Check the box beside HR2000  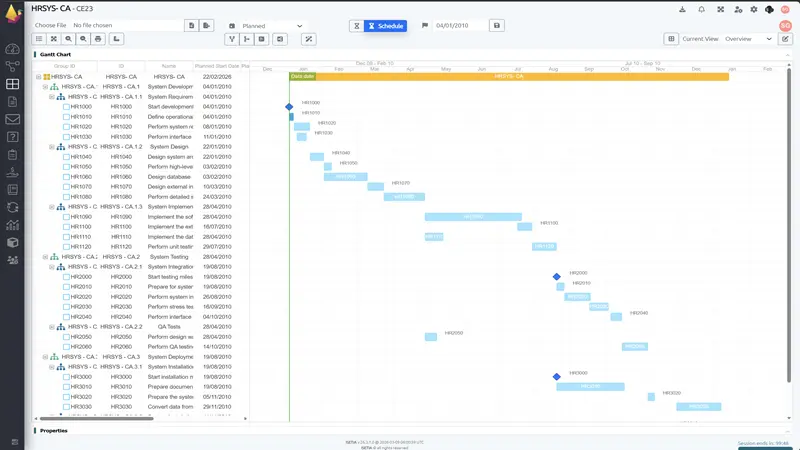tap(67, 277)
